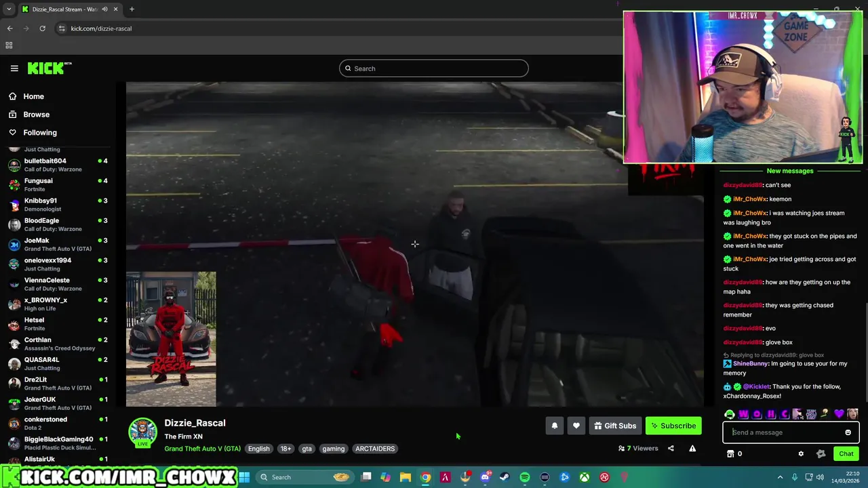Click the Kick search box
The image size is (868, 488).
(x=434, y=68)
